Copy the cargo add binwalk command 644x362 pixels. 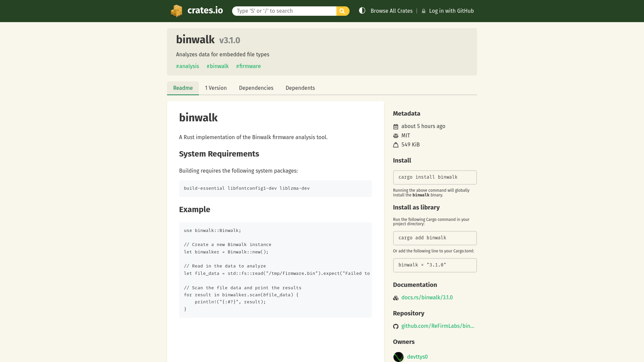click(x=435, y=238)
